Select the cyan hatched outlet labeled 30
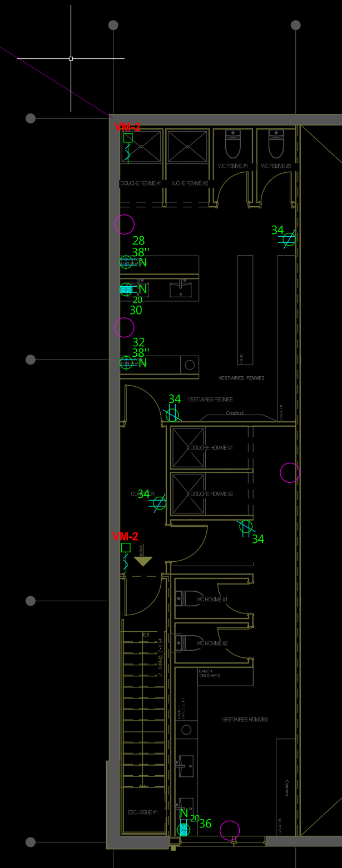Screen dimensions: 342x868 coord(126,289)
